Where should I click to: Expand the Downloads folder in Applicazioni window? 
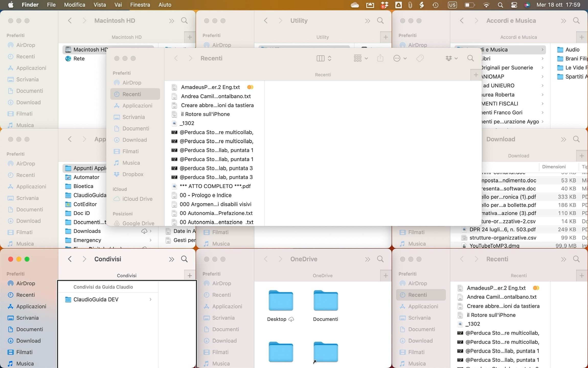pos(151,231)
